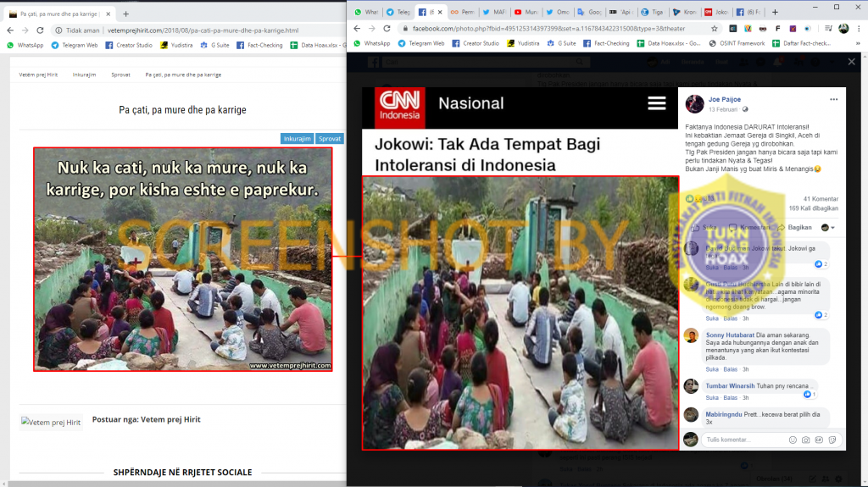Close the 'Pa çati, pa mure' tab
Screen dimensions: 868x487
(108, 14)
